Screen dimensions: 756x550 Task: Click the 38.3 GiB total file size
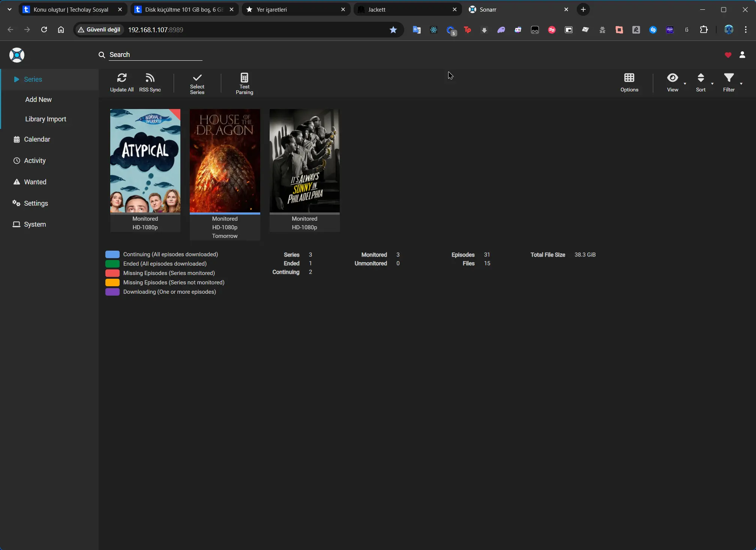tap(585, 255)
